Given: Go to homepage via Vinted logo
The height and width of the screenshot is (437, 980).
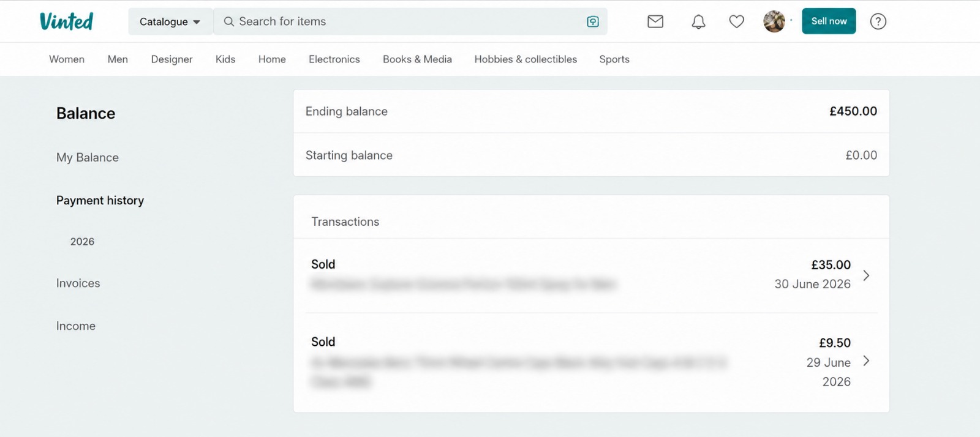Looking at the screenshot, I should (66, 21).
